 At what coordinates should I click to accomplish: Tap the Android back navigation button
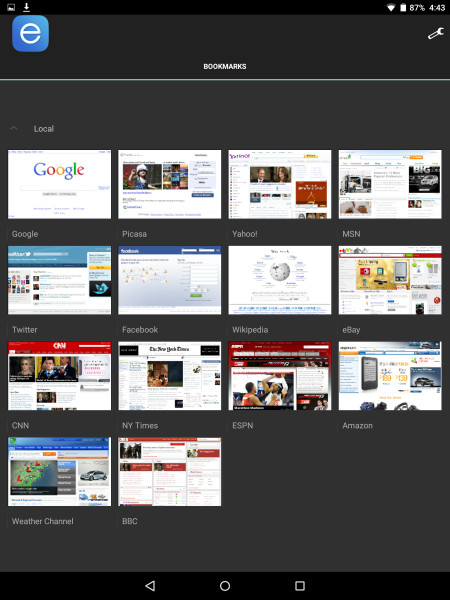pyautogui.click(x=150, y=585)
